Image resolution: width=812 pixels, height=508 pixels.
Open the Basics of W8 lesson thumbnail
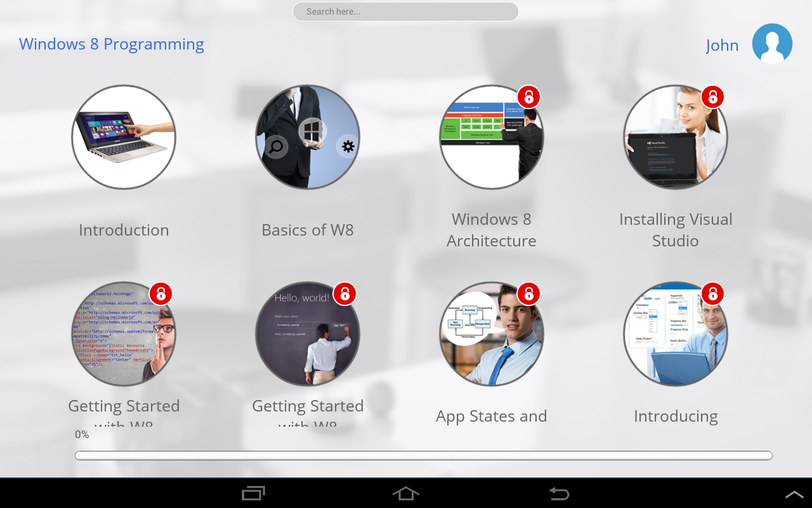(x=308, y=137)
